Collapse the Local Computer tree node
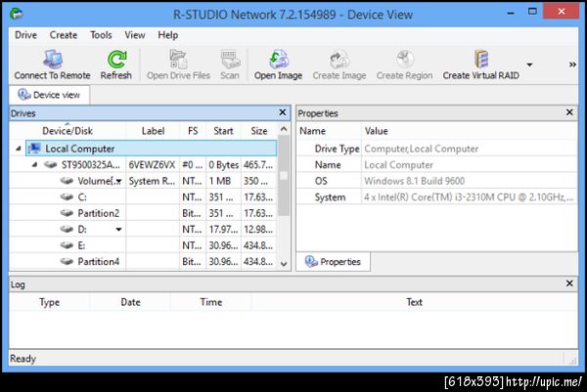Image resolution: width=587 pixels, height=392 pixels. click(19, 149)
